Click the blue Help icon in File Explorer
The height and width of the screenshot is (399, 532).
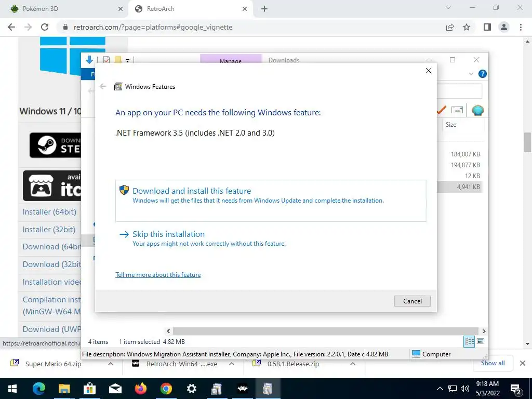482,74
